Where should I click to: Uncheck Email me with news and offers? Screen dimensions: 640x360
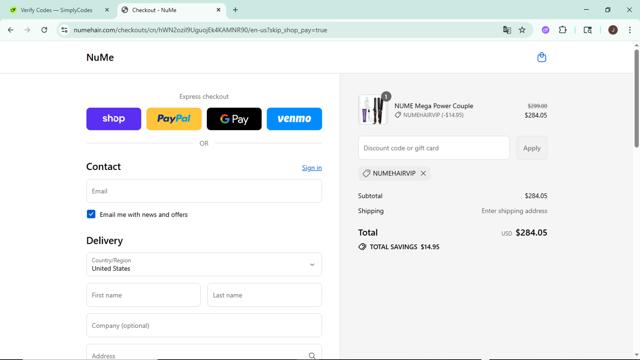pos(91,214)
